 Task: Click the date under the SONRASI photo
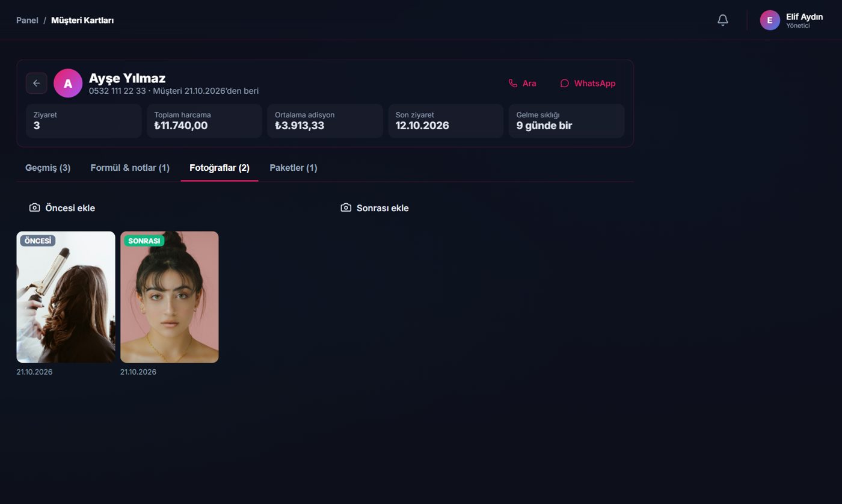(138, 372)
